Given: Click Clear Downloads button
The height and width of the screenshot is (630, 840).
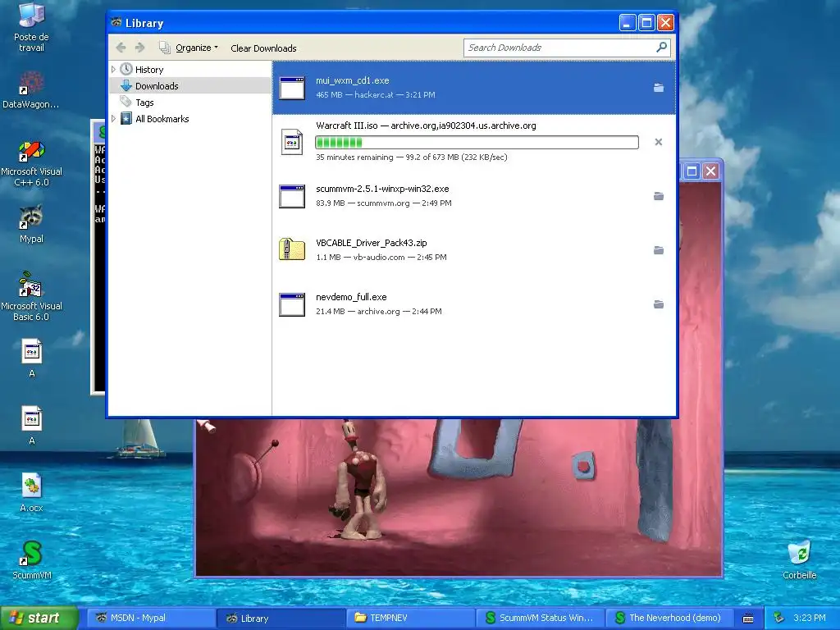Looking at the screenshot, I should pyautogui.click(x=263, y=48).
